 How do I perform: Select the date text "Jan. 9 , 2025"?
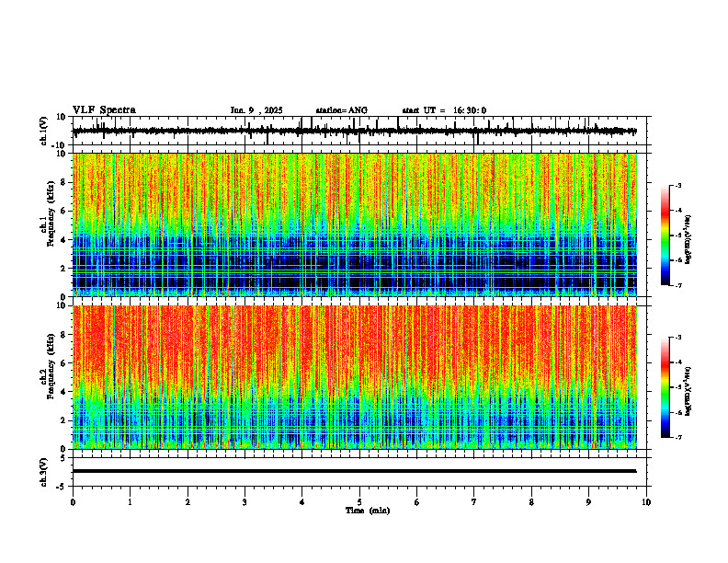256,110
